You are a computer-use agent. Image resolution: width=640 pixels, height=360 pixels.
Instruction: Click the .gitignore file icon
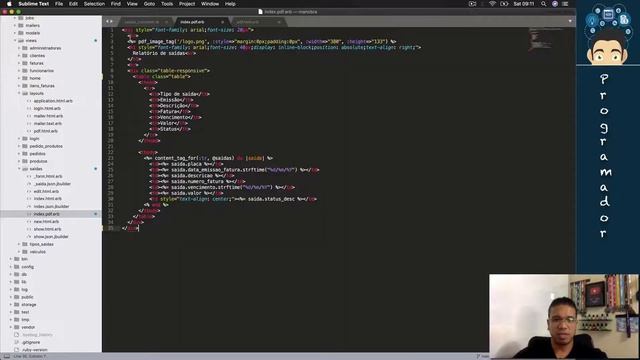[17, 342]
